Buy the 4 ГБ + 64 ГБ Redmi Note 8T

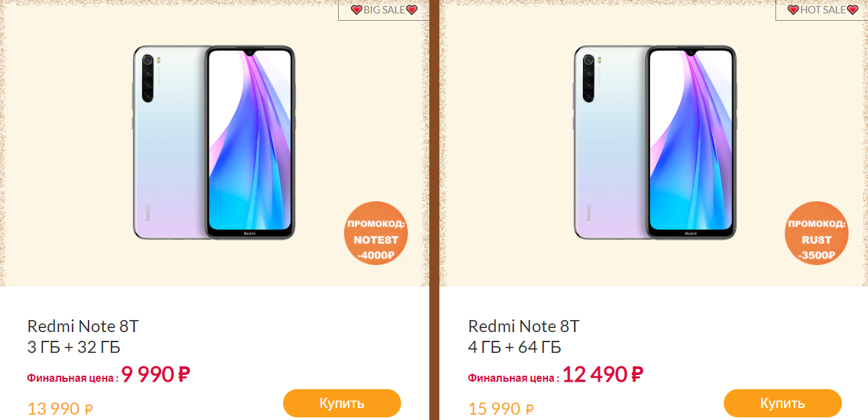783,403
